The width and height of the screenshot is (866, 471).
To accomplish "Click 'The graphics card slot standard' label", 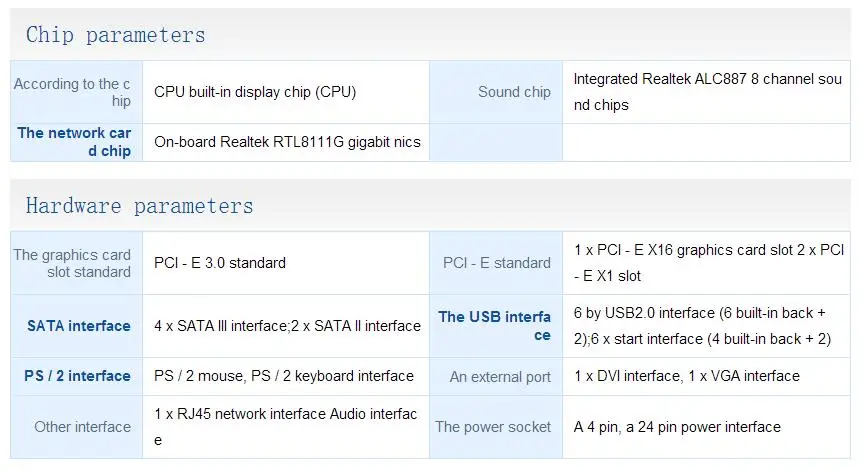I will pyautogui.click(x=73, y=263).
